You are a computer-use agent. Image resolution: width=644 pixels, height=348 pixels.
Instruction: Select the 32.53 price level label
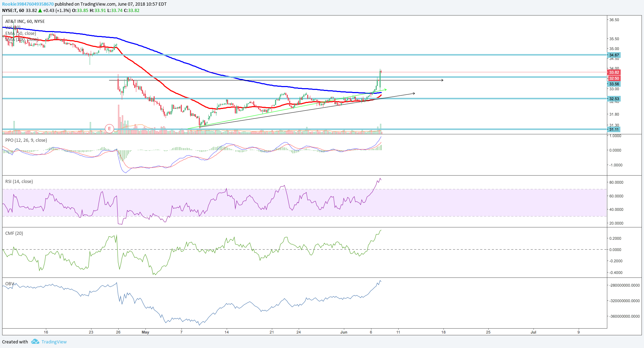click(614, 99)
